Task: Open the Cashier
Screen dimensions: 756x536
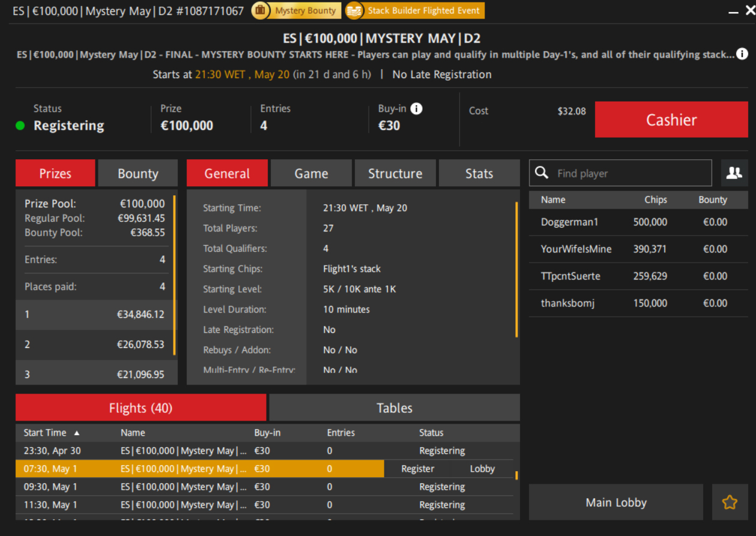Action: pos(671,120)
